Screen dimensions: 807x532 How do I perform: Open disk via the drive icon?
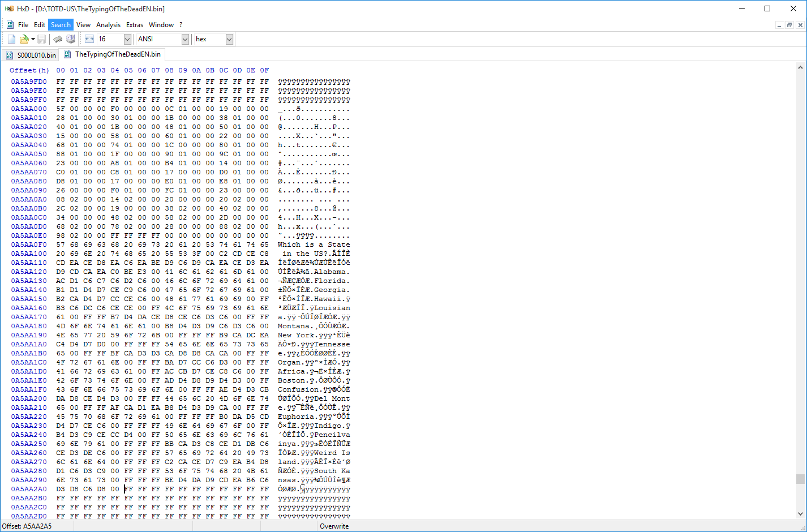point(71,39)
